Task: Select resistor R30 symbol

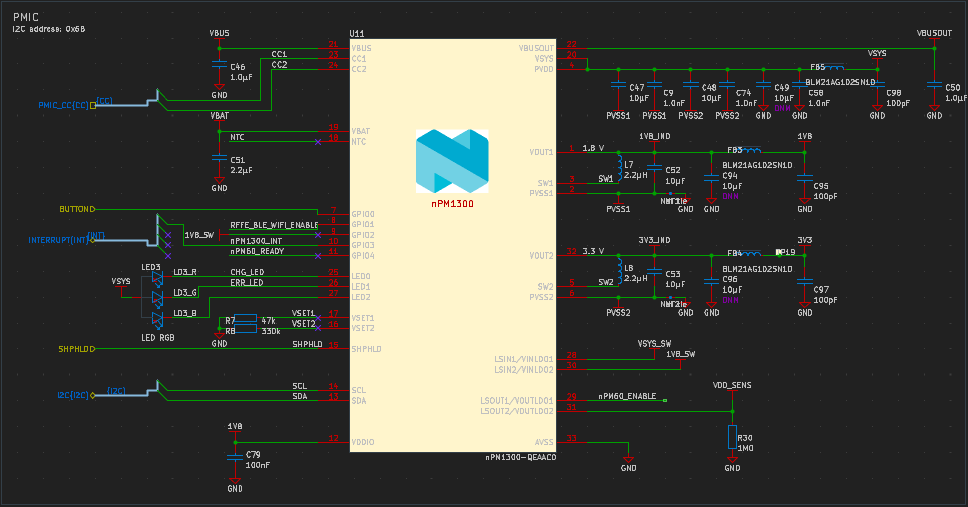Action: click(732, 437)
